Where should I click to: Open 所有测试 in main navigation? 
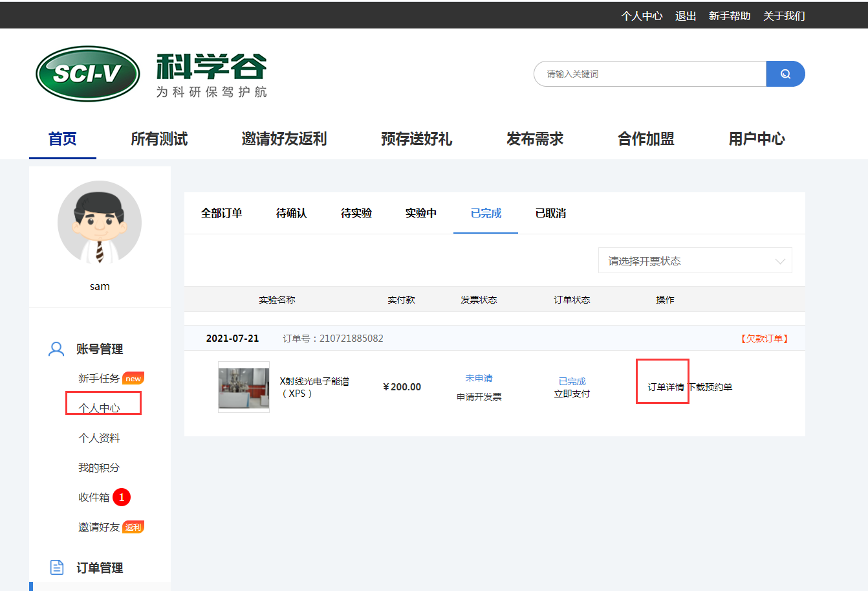(x=159, y=139)
